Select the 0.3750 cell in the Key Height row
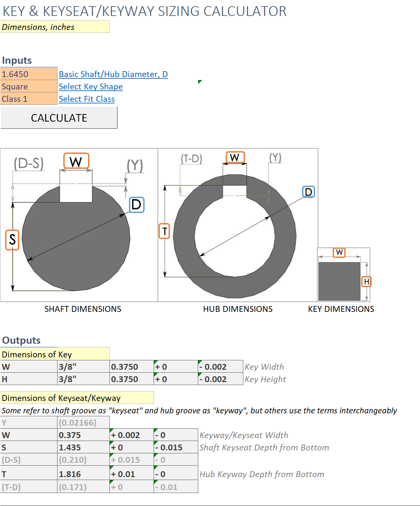This screenshot has width=420, height=506. coord(132,379)
